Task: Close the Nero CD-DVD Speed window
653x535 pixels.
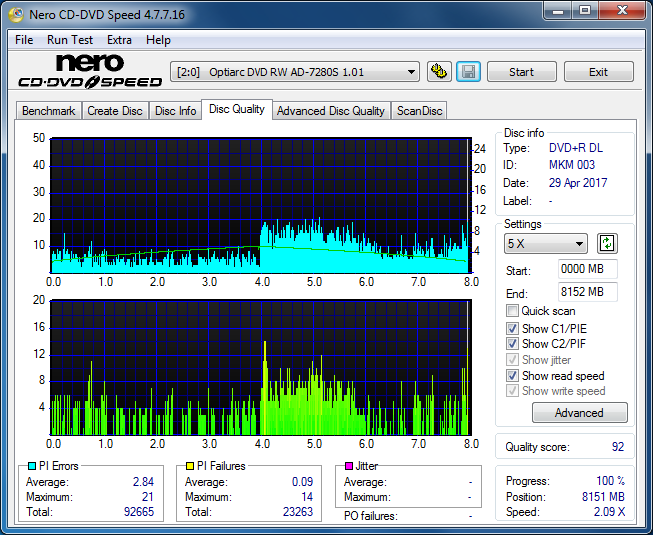Action: point(622,11)
